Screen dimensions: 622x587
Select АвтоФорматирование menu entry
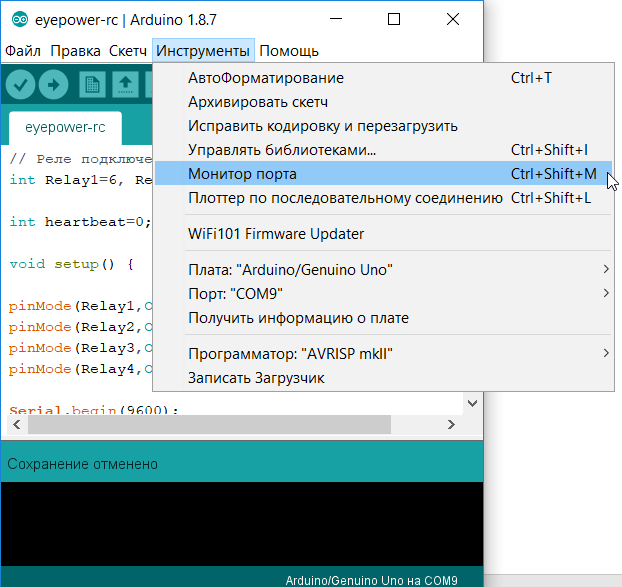(383, 78)
